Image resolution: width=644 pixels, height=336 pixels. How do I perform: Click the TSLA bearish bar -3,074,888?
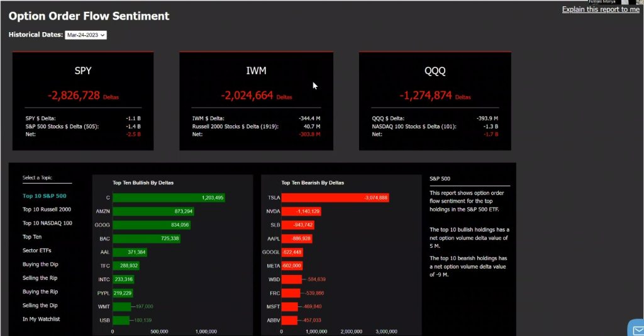pos(335,198)
